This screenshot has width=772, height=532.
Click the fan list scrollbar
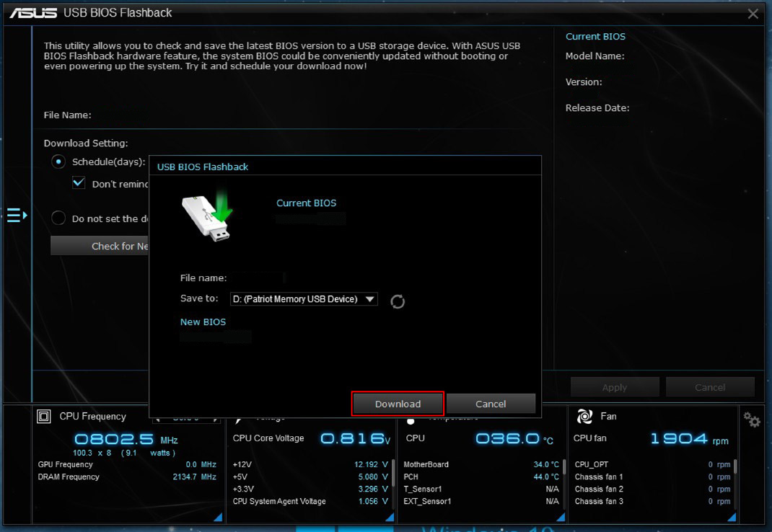tap(735, 466)
